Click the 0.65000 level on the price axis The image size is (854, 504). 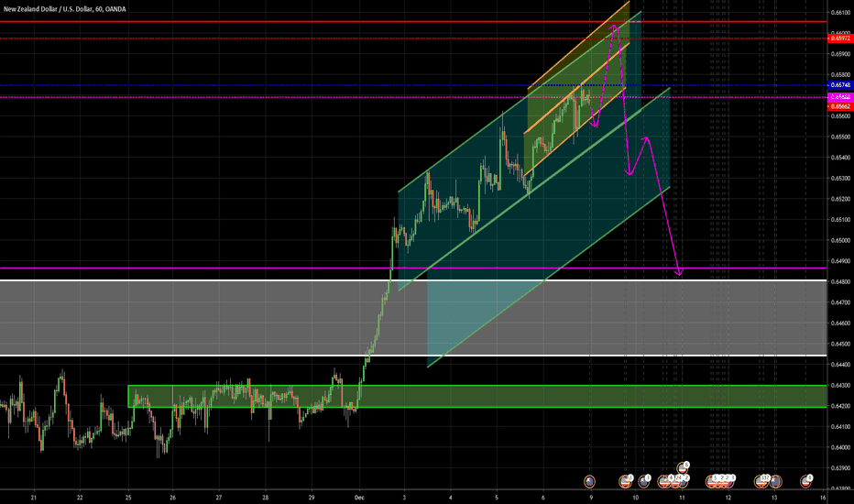tap(839, 240)
